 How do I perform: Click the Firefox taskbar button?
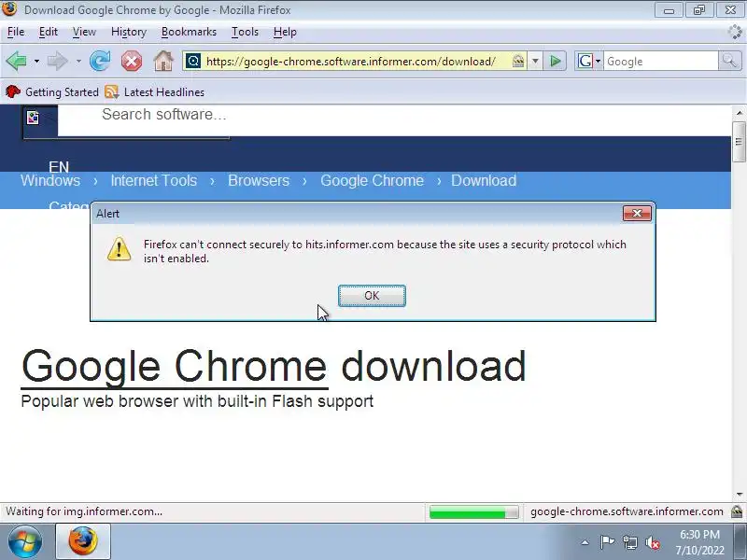(x=83, y=541)
